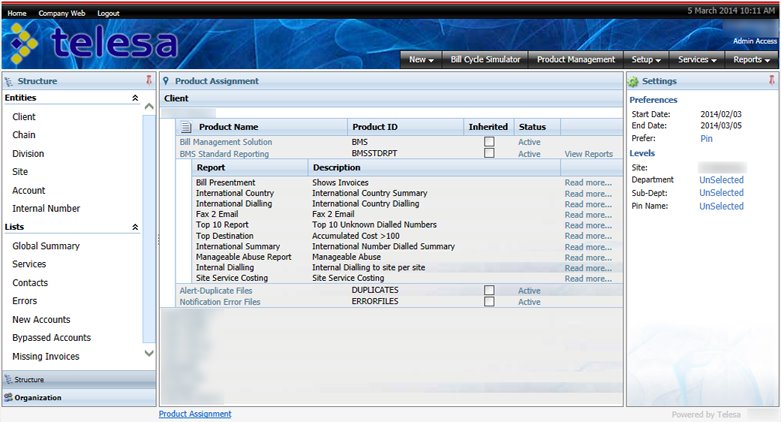781x422 pixels.
Task: Open Bill Management Solution product
Action: click(x=226, y=142)
